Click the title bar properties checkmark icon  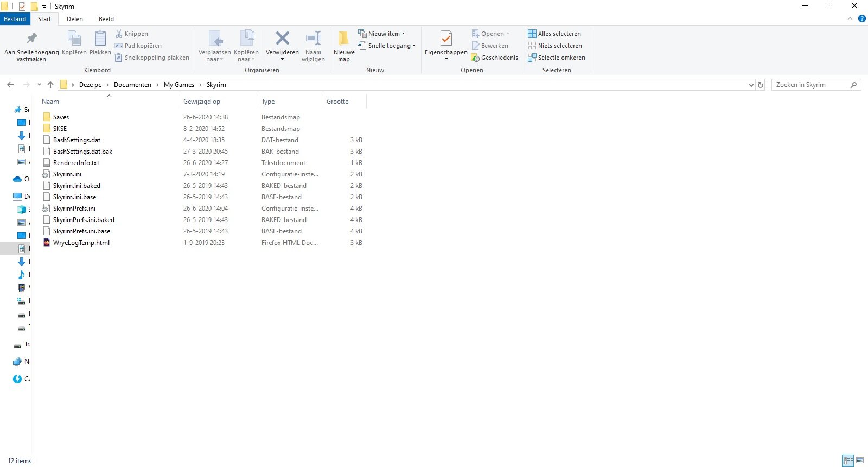click(x=22, y=7)
